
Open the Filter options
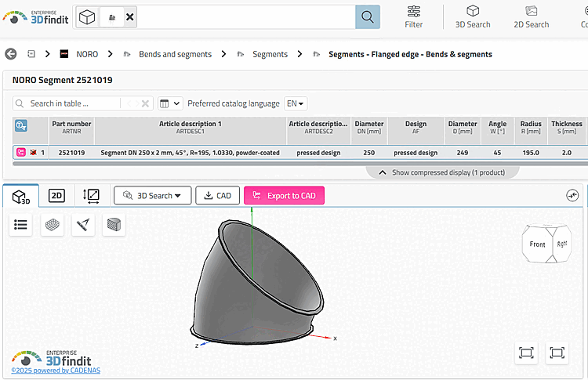click(x=414, y=17)
